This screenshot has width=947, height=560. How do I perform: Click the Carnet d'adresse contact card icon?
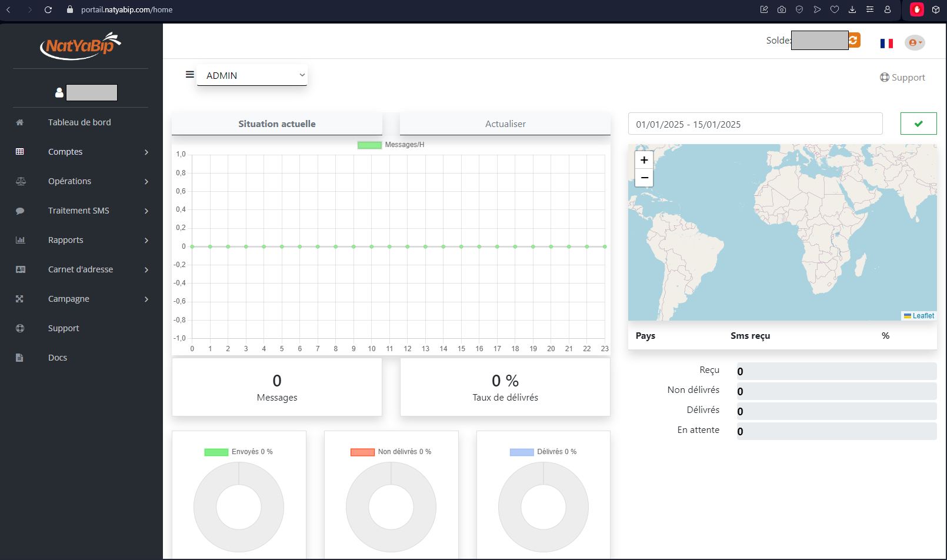tap(20, 269)
